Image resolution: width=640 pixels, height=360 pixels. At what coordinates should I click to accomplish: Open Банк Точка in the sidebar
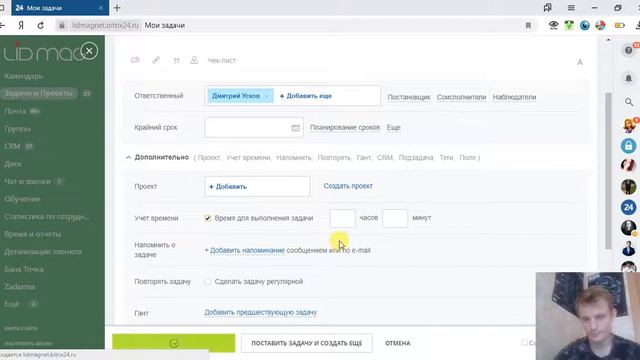[24, 269]
